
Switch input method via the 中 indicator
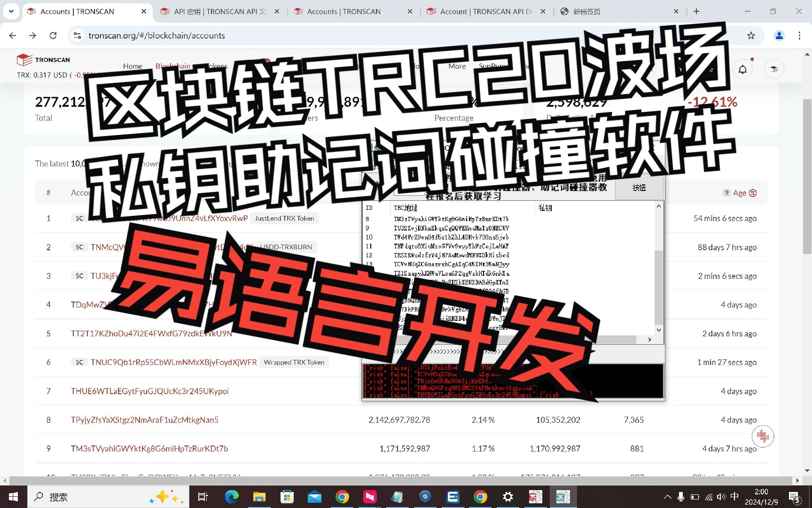click(734, 496)
